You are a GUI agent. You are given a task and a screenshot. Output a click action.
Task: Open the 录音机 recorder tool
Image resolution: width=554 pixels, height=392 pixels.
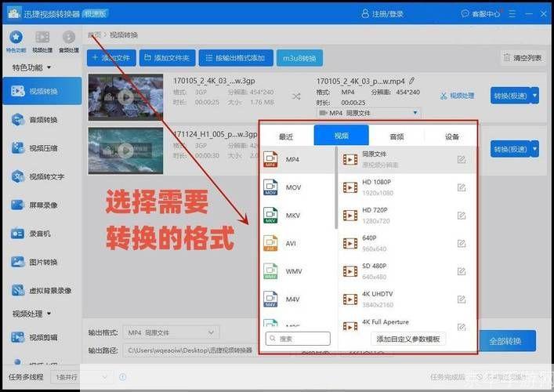(x=18, y=234)
